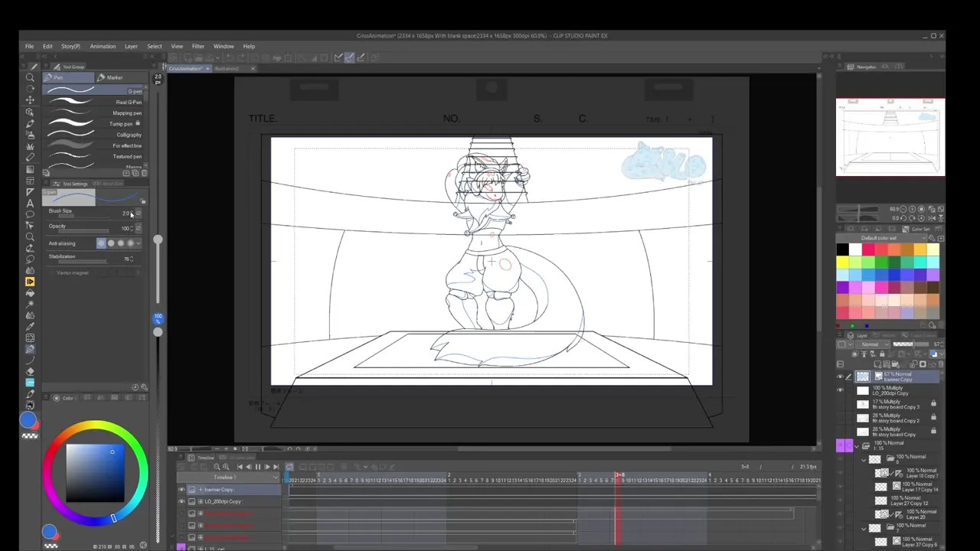This screenshot has width=980, height=551.
Task: Click the delete sub tool trash icon
Action: 145,173
